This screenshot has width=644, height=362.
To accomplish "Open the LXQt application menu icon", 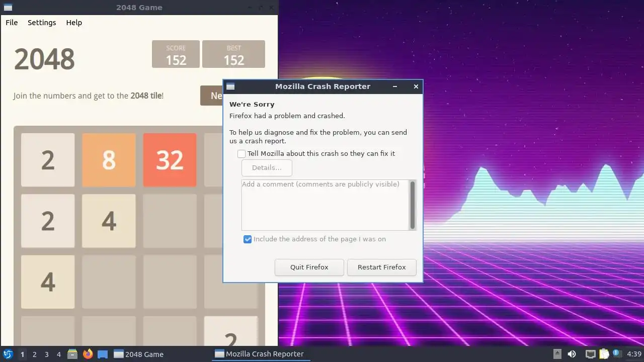I will pyautogui.click(x=8, y=354).
